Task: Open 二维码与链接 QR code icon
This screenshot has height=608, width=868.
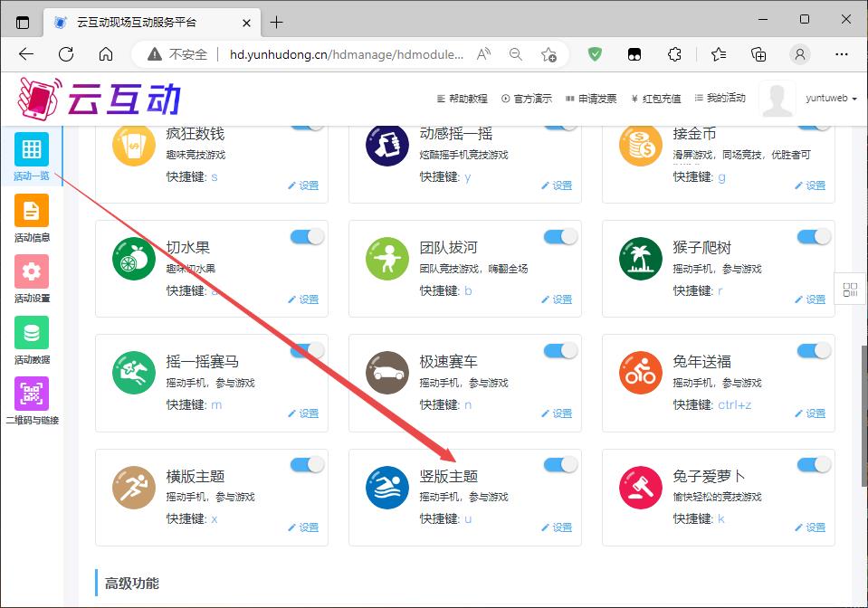Action: [x=32, y=394]
